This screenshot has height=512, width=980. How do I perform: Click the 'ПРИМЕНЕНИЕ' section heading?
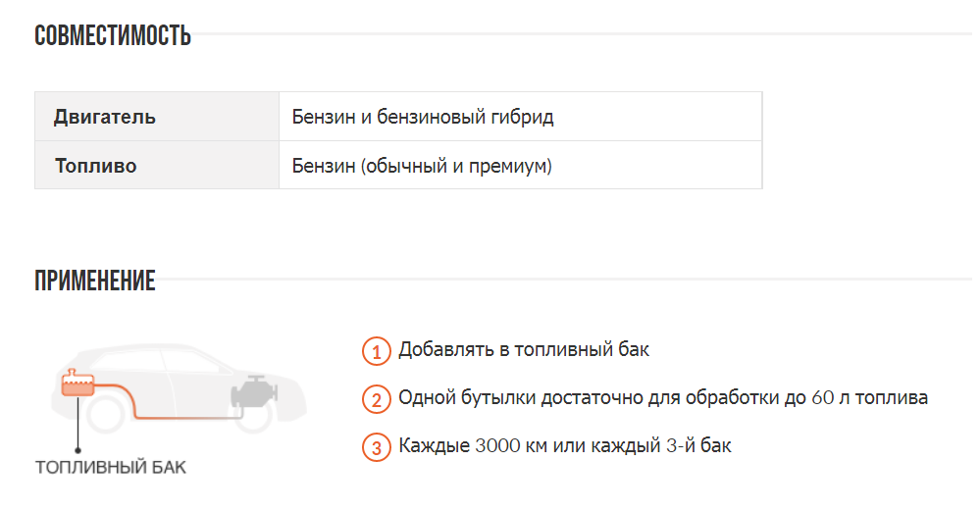[95, 282]
